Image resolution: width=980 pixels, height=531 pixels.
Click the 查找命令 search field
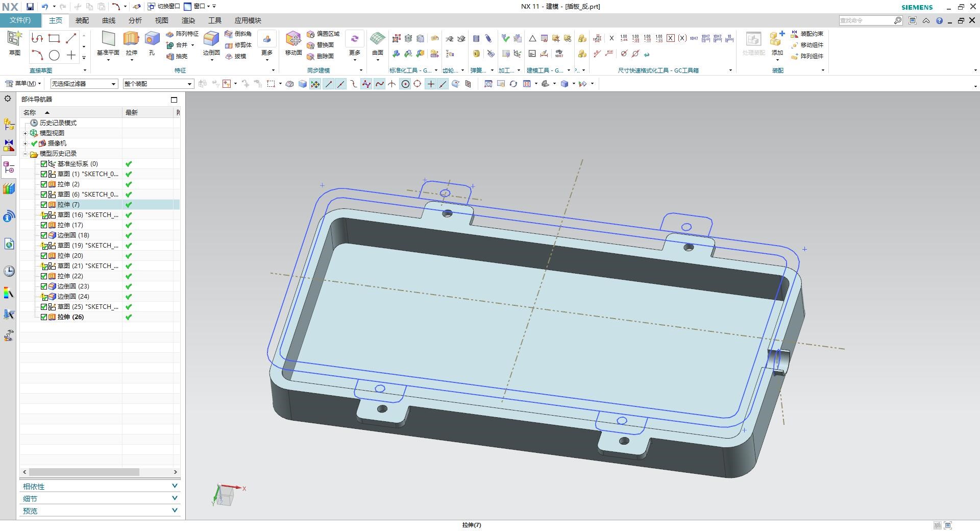pyautogui.click(x=866, y=20)
